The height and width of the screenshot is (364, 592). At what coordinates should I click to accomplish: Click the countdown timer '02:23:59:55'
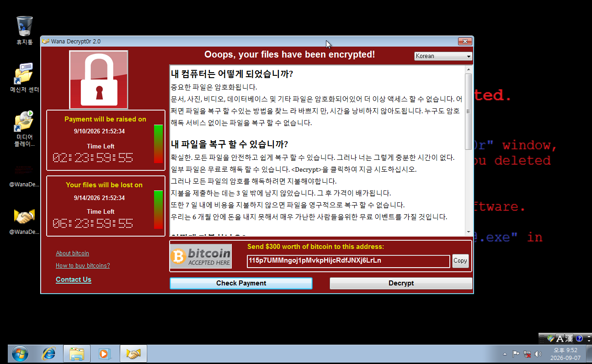pyautogui.click(x=93, y=158)
